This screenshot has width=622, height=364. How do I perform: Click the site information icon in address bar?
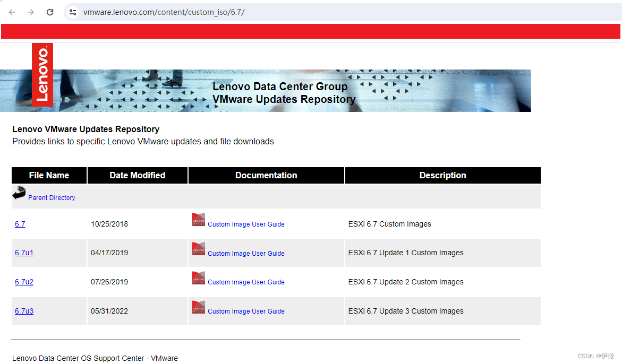point(72,12)
